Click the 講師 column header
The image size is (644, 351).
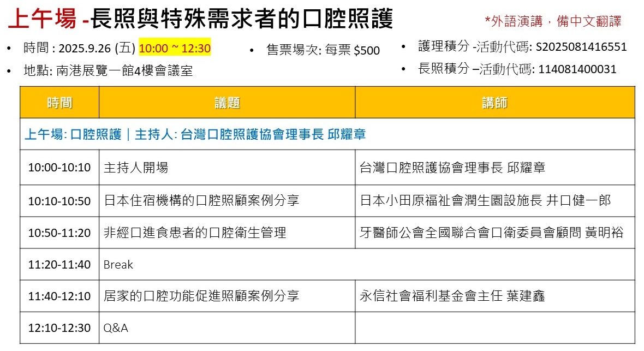point(494,103)
